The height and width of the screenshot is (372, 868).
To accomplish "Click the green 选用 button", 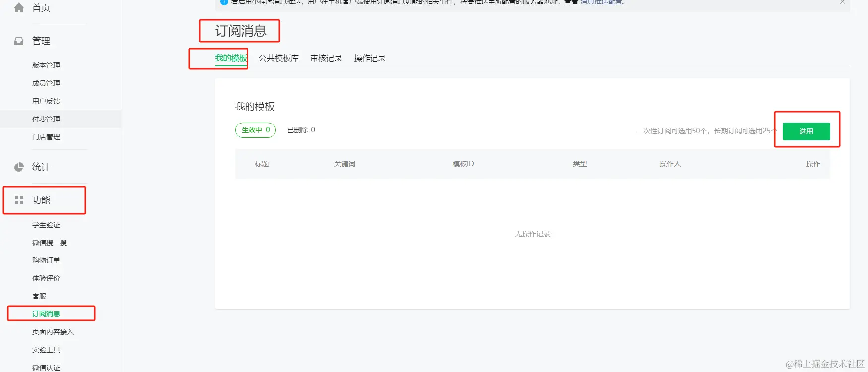I will click(x=806, y=131).
